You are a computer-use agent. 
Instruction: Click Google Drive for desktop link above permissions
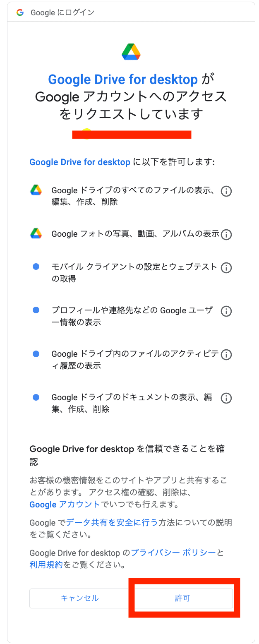click(80, 162)
